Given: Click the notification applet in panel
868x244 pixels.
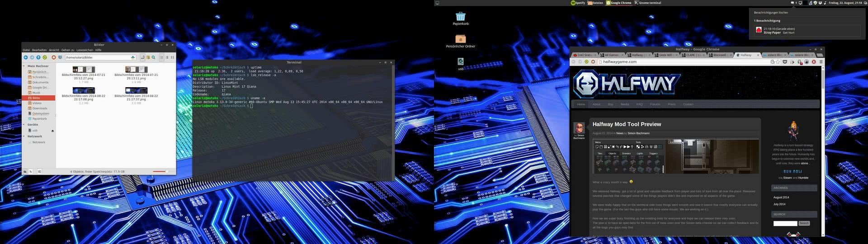Looking at the screenshot, I should (x=795, y=3).
